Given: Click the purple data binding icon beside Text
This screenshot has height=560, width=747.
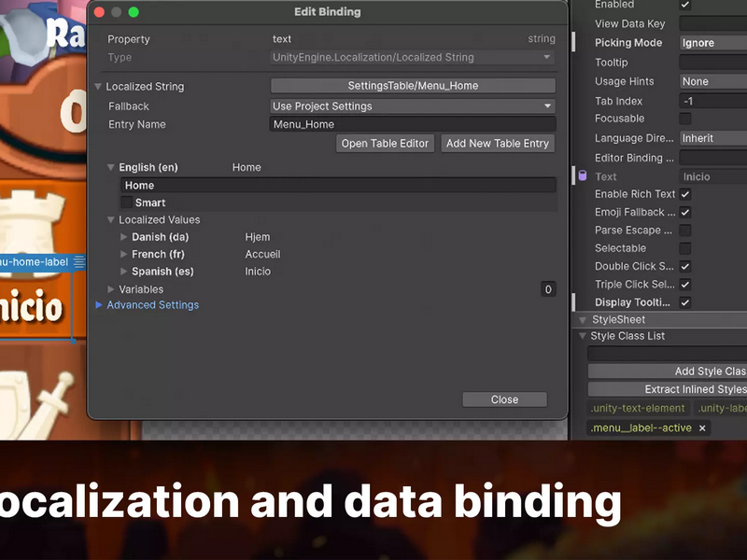Looking at the screenshot, I should click(x=582, y=175).
